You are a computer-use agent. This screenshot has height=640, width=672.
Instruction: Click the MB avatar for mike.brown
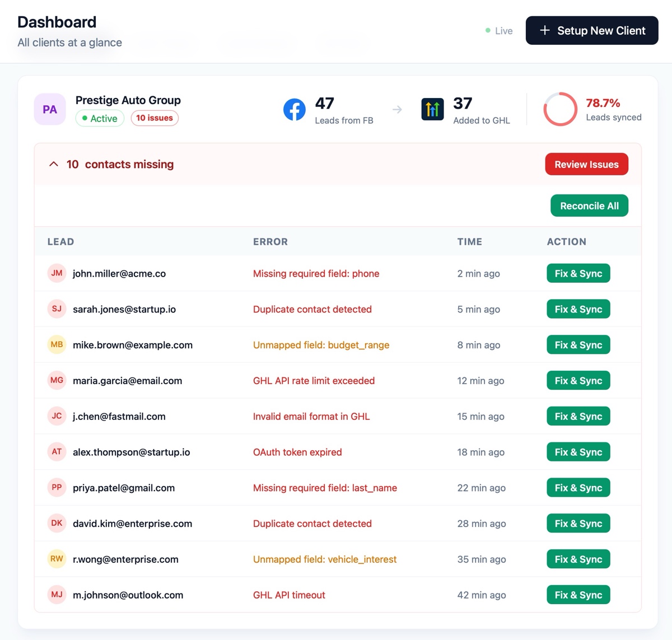click(x=57, y=344)
